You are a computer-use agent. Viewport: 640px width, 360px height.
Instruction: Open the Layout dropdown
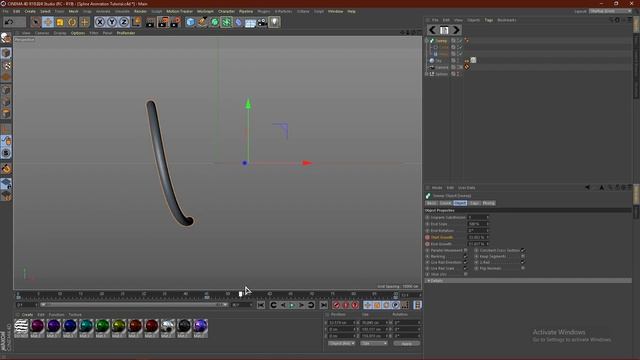pyautogui.click(x=611, y=11)
